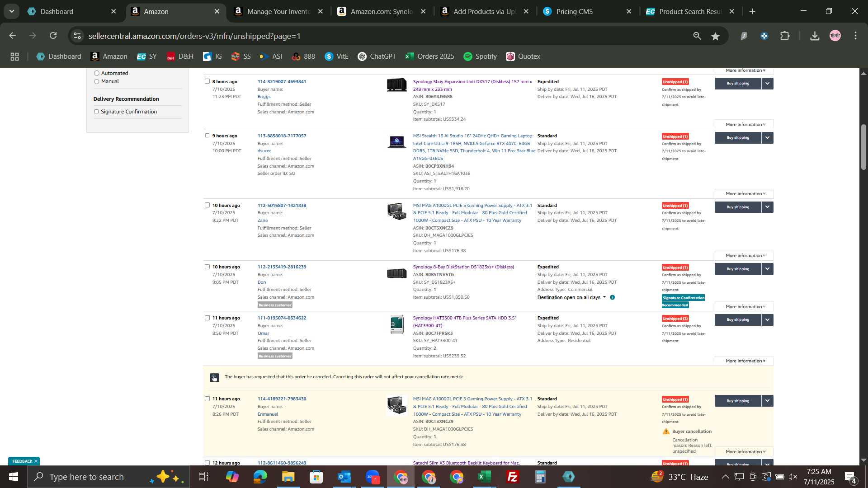
Task: Open the Windows Start menu
Action: (x=13, y=477)
